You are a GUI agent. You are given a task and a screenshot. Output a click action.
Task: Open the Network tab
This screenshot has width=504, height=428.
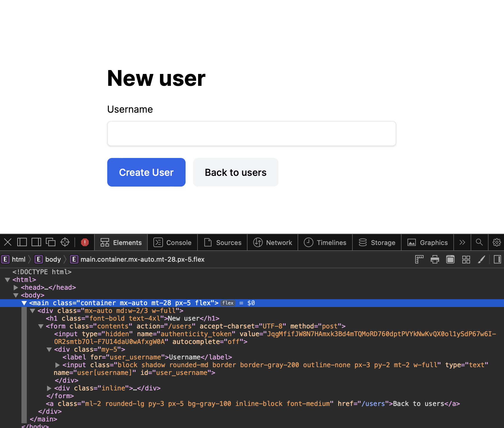[273, 243]
